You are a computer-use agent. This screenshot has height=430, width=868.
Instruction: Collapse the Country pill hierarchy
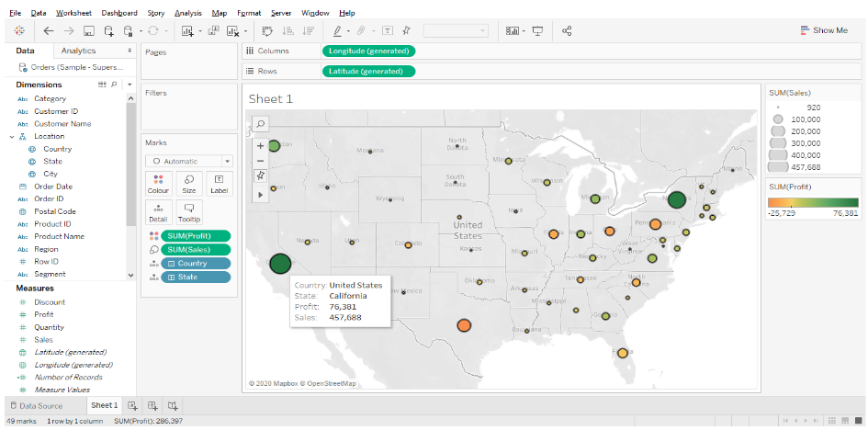[170, 264]
